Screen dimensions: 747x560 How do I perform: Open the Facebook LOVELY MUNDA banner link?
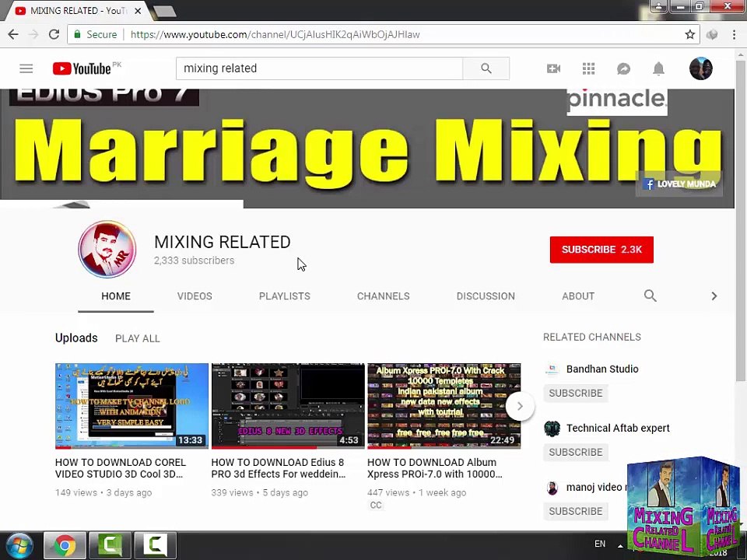coord(679,184)
